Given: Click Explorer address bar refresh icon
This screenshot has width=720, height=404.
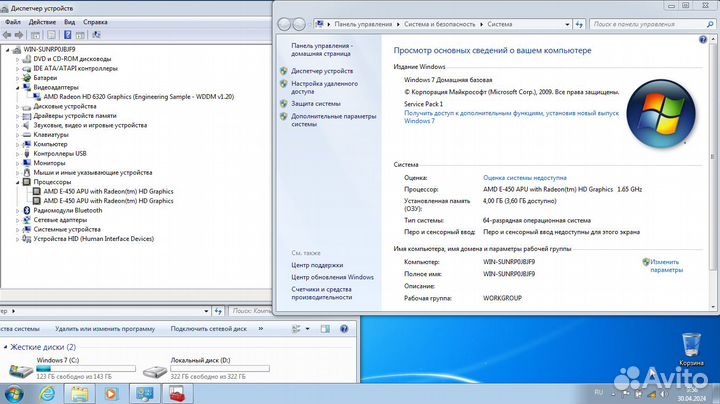Looking at the screenshot, I should tap(218, 311).
